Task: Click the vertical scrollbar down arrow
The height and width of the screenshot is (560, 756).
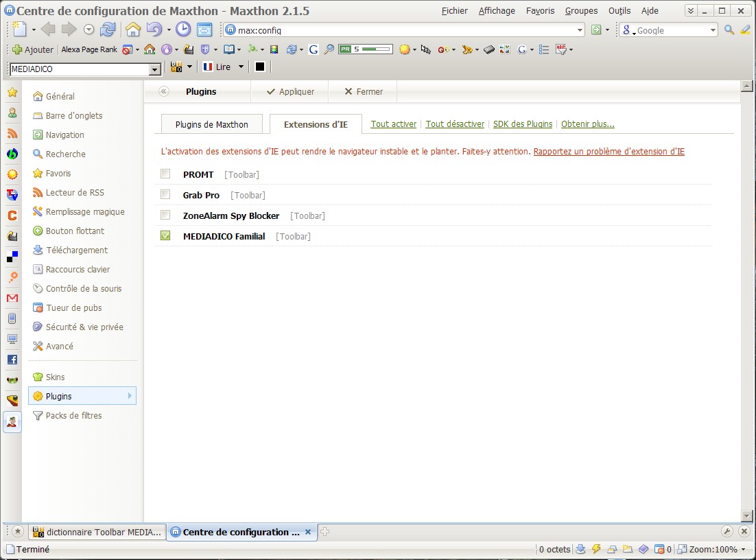Action: point(747,515)
